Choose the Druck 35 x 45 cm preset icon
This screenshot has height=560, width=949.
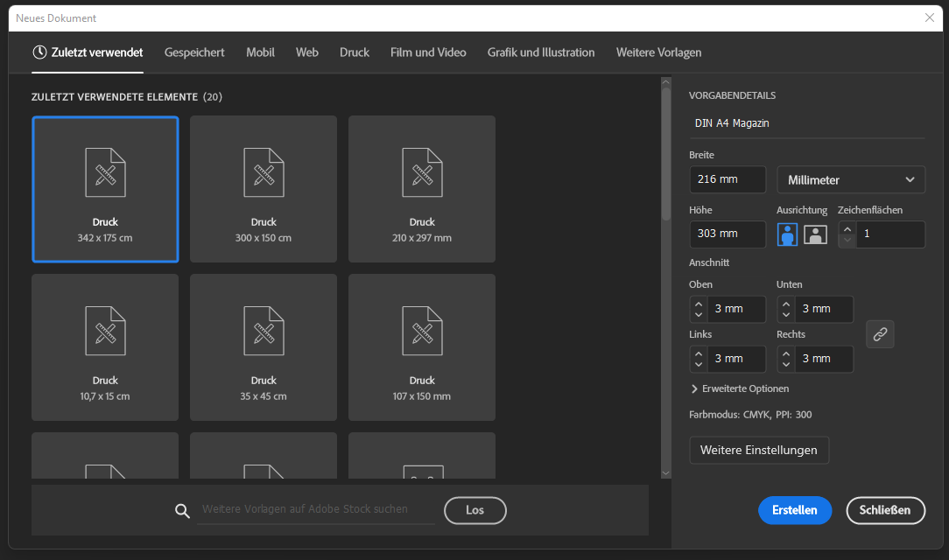coord(264,331)
